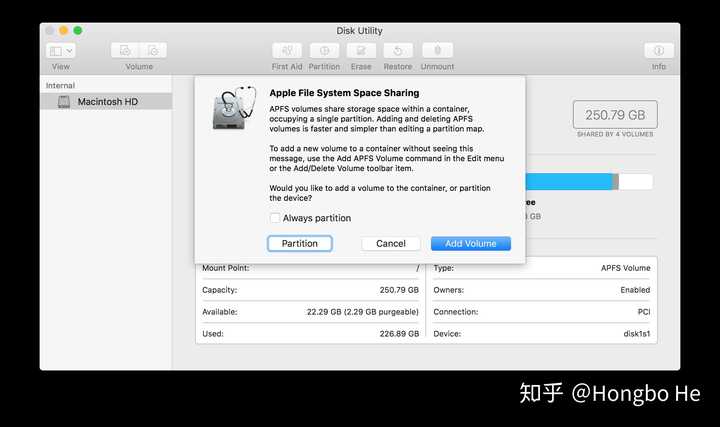This screenshot has width=720, height=427.
Task: Click the blue disk usage bar
Action: point(569,181)
